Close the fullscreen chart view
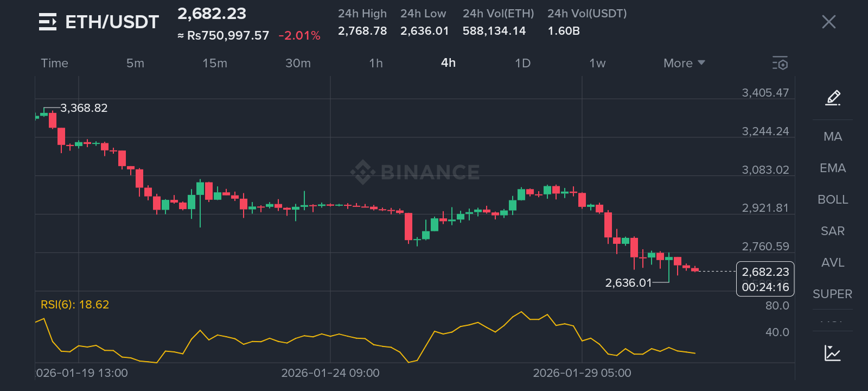This screenshot has height=391, width=868. 828,22
